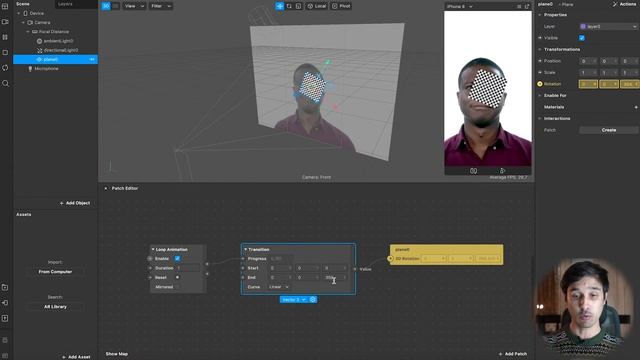Viewport: 640px width, 360px height.
Task: Switch viewport to 2D mode button
Action: point(116,6)
